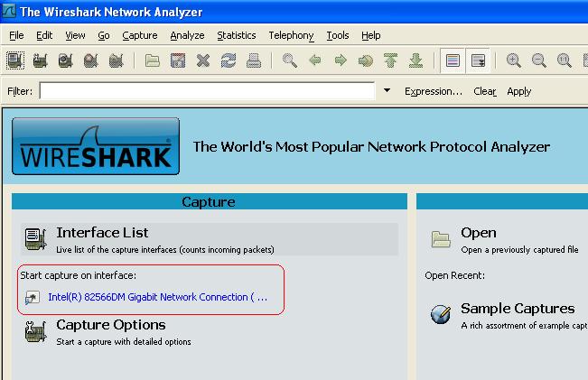Reload the capture file toolbar icon
Screen dimensions: 588x380
[228, 60]
